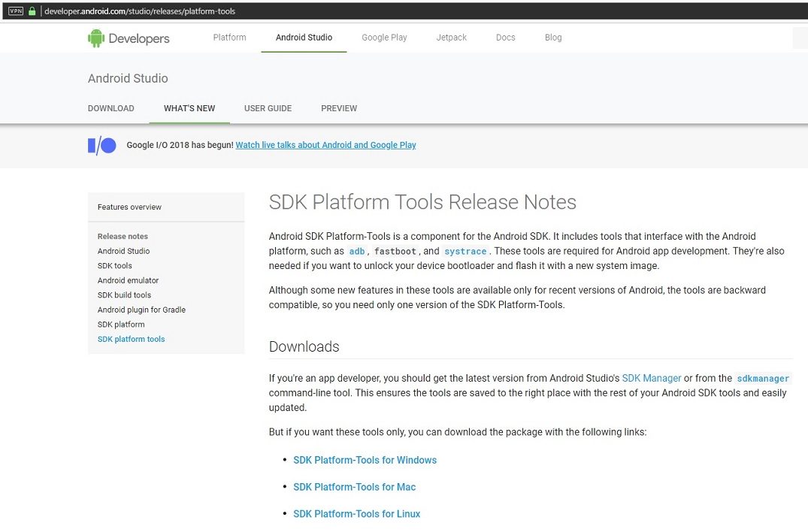Open the Docs navigation tab
808x532 pixels.
[506, 37]
